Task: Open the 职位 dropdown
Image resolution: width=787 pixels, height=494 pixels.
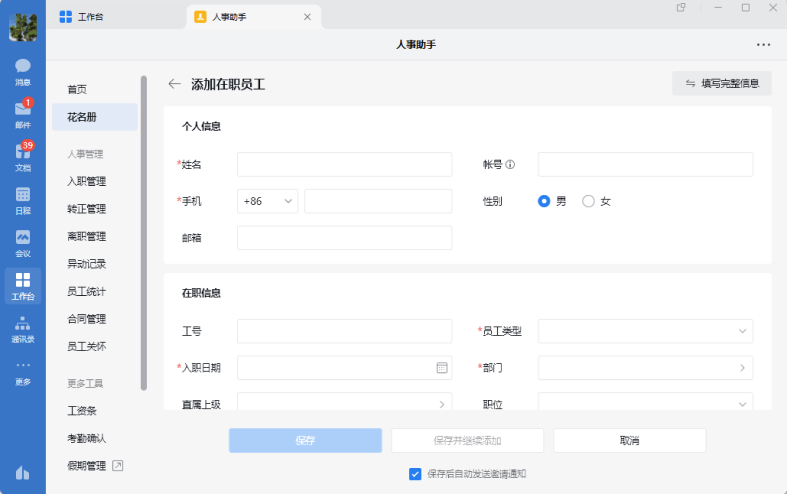Action: point(645,402)
